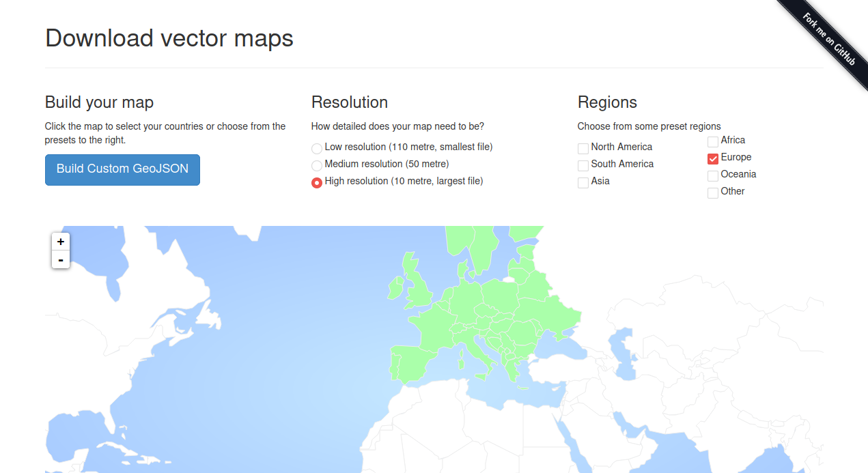This screenshot has height=473, width=868.
Task: Check the Other regions checkbox
Action: tap(713, 192)
